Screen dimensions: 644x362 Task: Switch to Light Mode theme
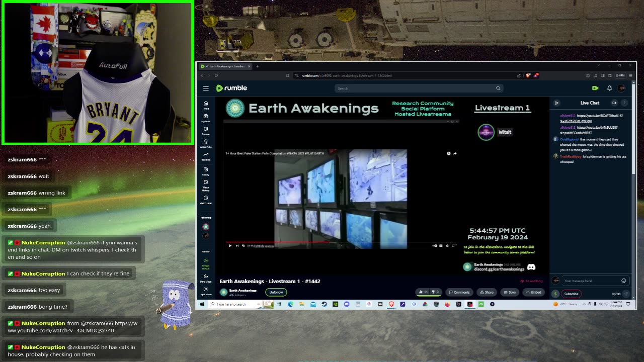coord(206,291)
